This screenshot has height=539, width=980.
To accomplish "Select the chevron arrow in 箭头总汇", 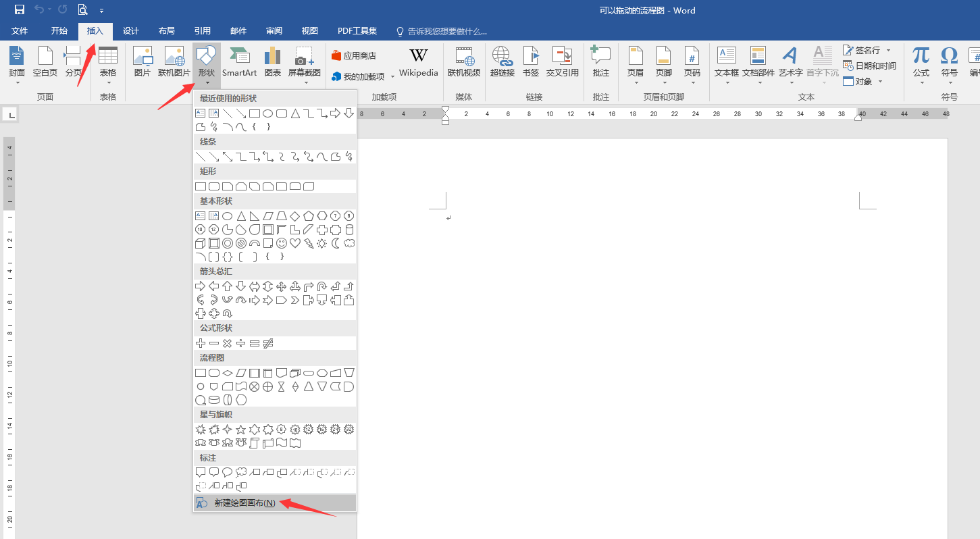I will click(x=295, y=300).
